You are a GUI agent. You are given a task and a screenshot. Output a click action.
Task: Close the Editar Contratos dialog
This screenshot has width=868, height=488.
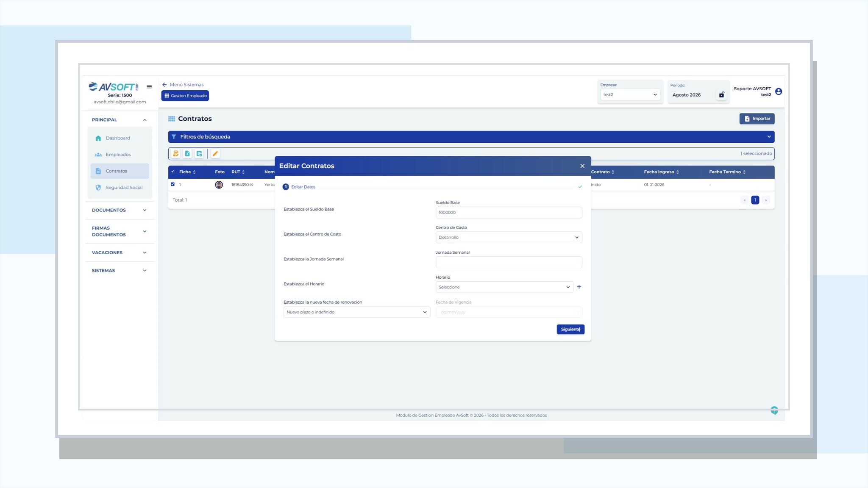(x=582, y=166)
